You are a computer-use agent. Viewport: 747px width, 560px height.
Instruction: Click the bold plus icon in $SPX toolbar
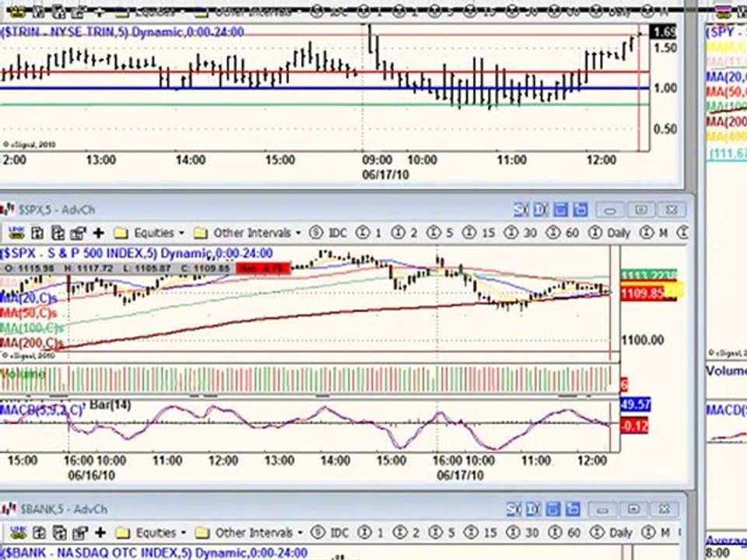[x=99, y=233]
